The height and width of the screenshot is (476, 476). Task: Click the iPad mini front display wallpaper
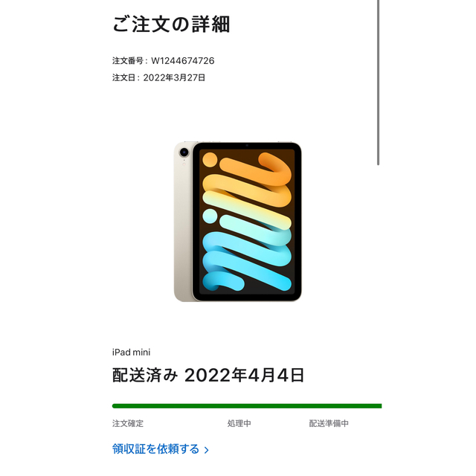[x=247, y=222]
